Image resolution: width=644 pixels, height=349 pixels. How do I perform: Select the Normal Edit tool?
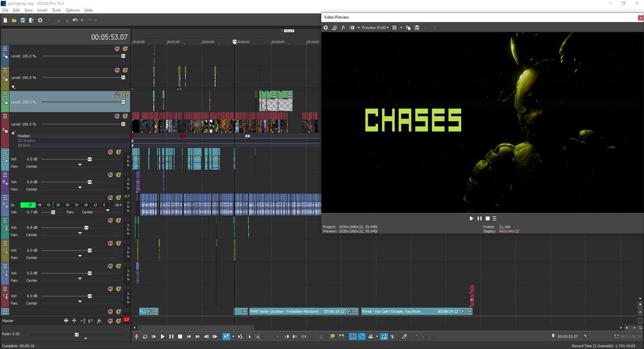pos(226,337)
